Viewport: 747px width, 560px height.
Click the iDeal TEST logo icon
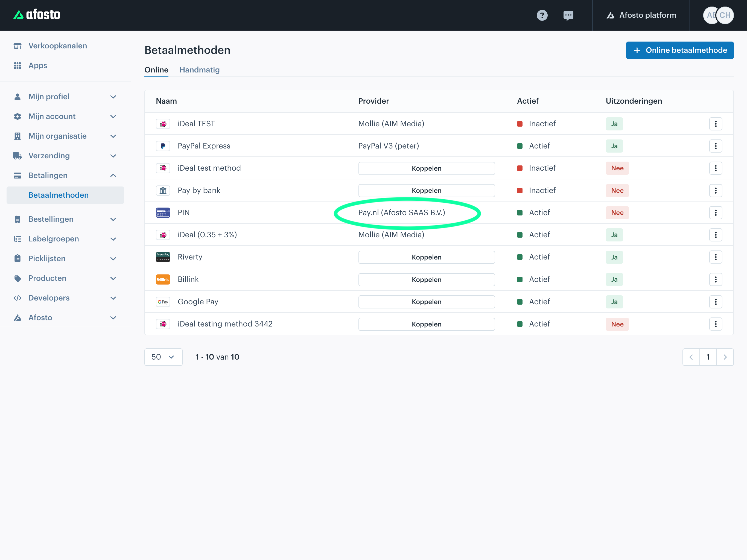tap(163, 124)
